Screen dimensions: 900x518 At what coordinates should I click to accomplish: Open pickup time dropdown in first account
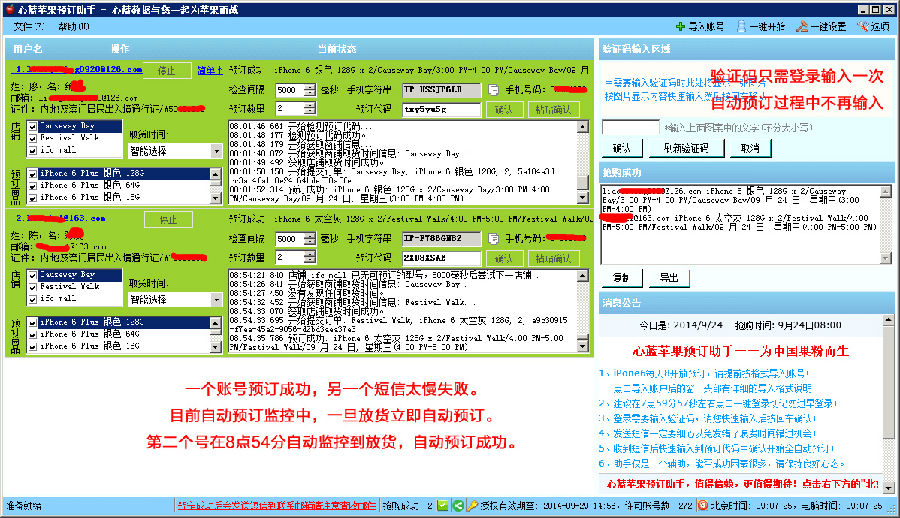click(216, 151)
